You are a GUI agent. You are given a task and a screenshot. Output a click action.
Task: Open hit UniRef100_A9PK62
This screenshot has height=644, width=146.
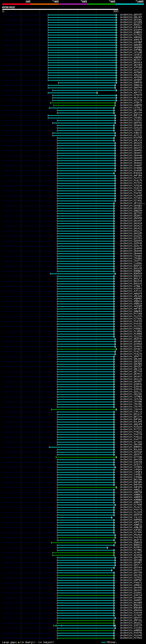(x=131, y=37)
